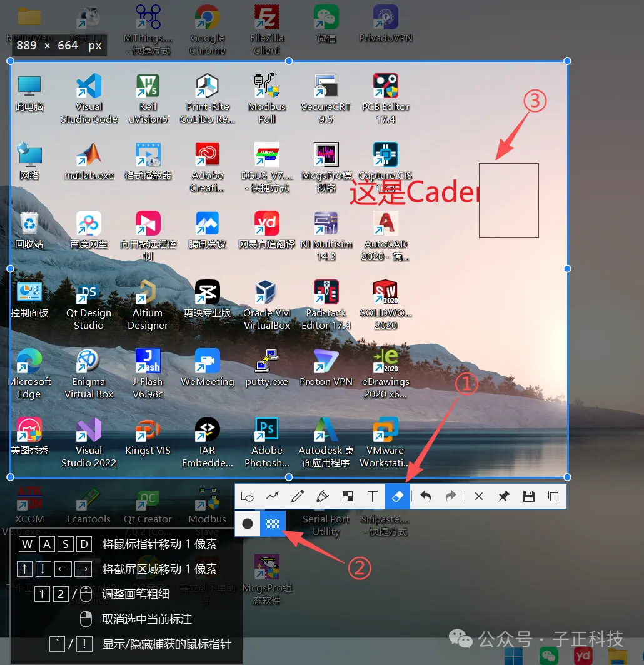Select the mosaic tool
Viewport: 644px width, 665px height.
pyautogui.click(x=347, y=496)
